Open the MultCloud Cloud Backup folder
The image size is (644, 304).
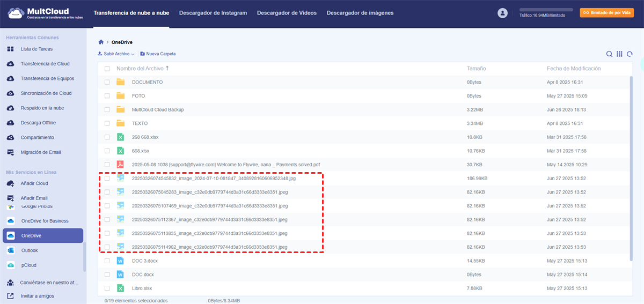tap(158, 109)
